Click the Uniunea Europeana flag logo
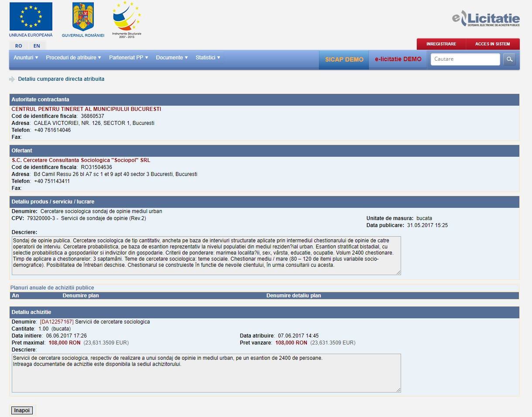The width and height of the screenshot is (532, 417). point(31,17)
